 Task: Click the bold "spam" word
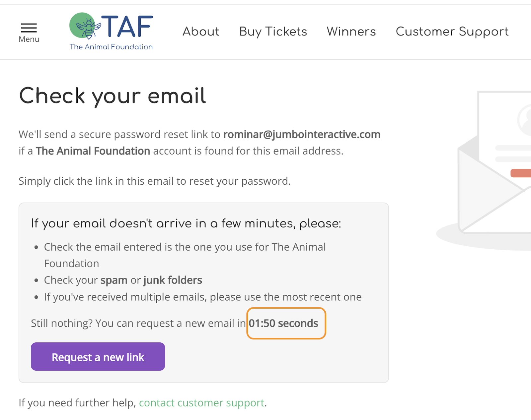pyautogui.click(x=114, y=280)
